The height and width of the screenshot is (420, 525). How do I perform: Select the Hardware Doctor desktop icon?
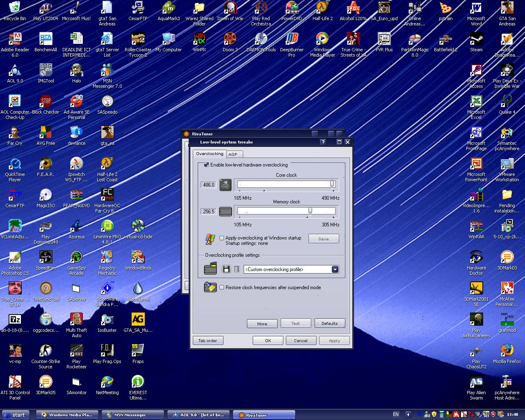[x=476, y=263]
